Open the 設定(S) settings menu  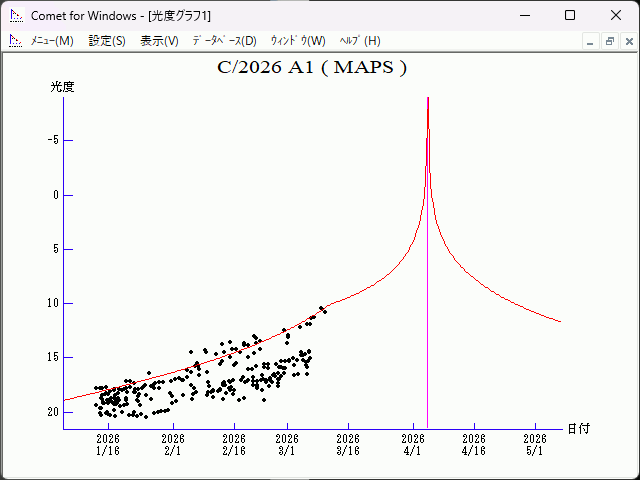[x=107, y=41]
